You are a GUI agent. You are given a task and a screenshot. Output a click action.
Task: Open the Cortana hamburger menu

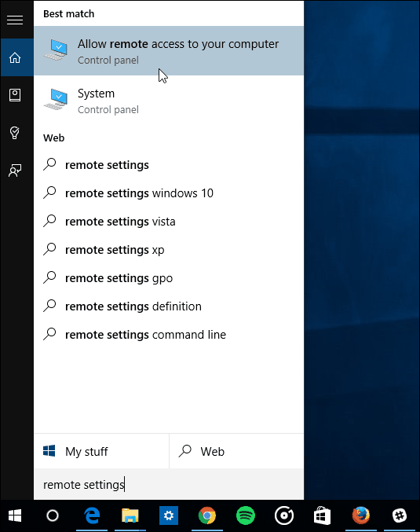[15, 20]
